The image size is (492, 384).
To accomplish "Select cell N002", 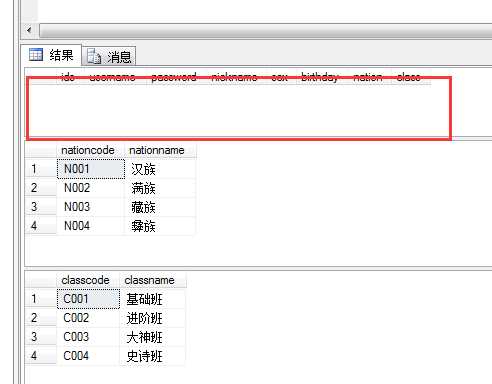I will (90, 188).
